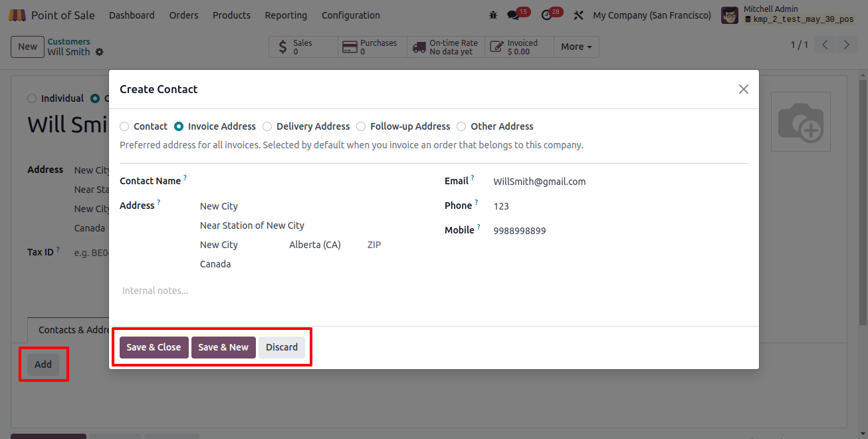
Task: Open the Reporting menu
Action: (x=286, y=15)
